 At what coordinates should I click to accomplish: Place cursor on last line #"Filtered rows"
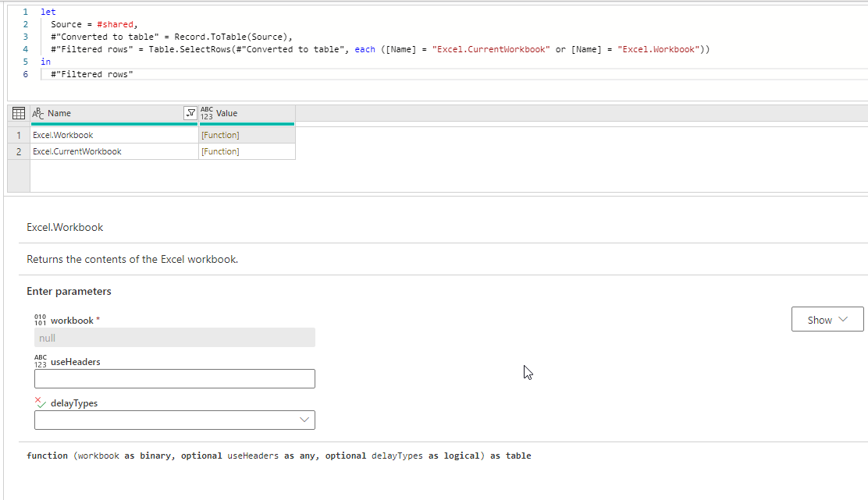92,74
